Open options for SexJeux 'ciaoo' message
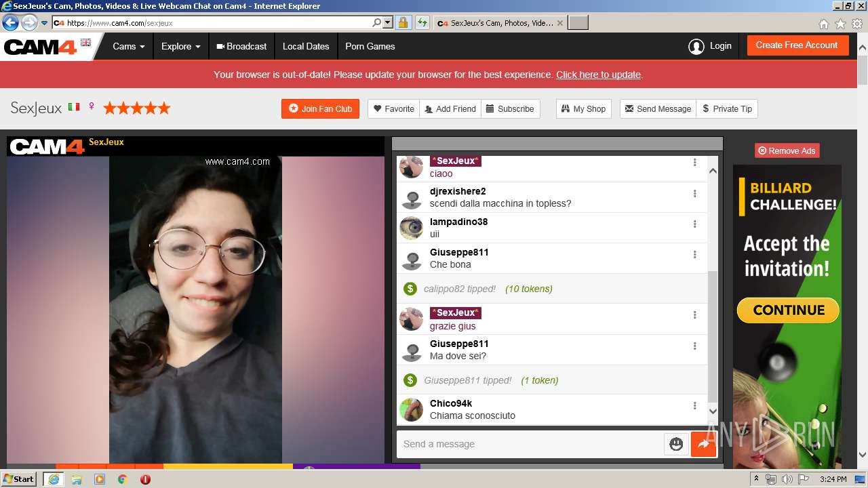Image resolution: width=868 pixels, height=488 pixels. [x=694, y=163]
